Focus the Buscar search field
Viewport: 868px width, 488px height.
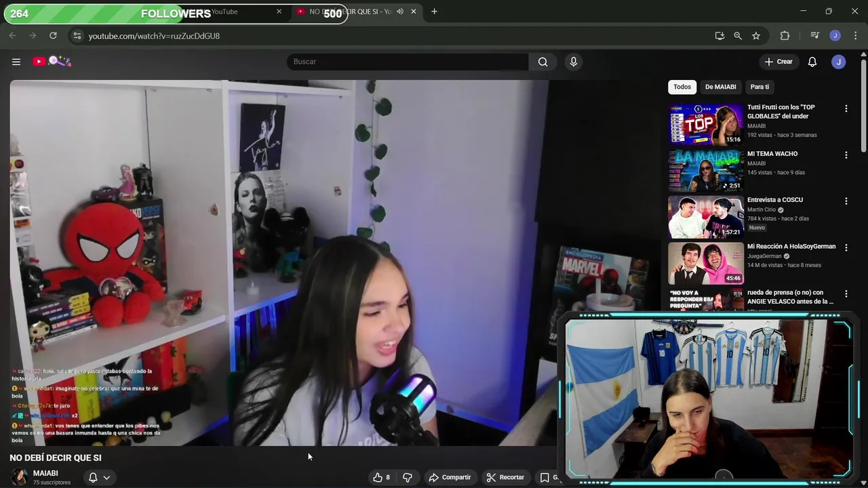pyautogui.click(x=408, y=62)
